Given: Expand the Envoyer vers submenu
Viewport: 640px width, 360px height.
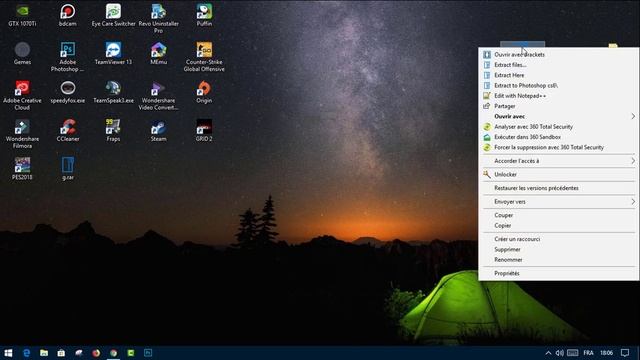Looking at the screenshot, I should pyautogui.click(x=558, y=202).
